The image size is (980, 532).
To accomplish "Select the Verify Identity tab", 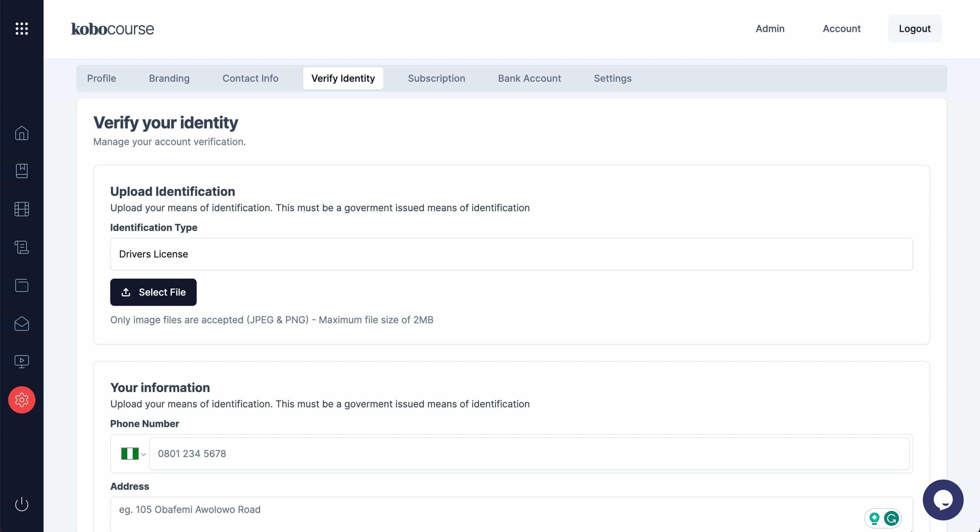I will [343, 78].
